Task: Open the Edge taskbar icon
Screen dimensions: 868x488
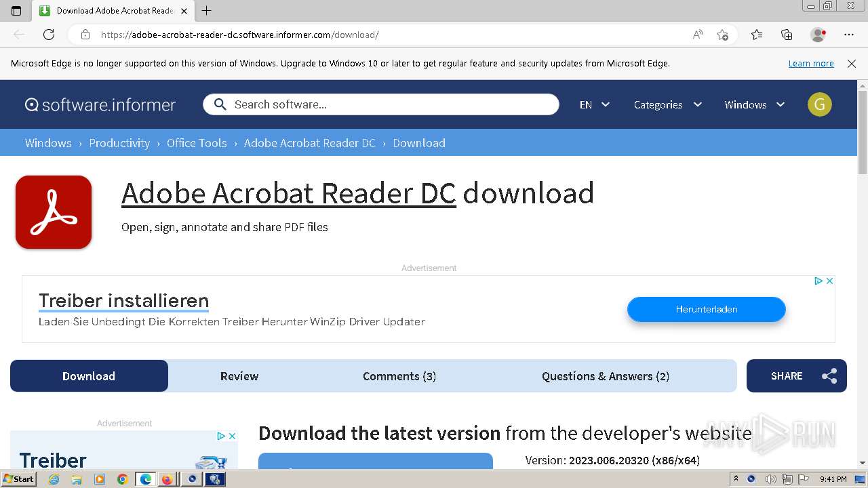Action: coord(145,479)
